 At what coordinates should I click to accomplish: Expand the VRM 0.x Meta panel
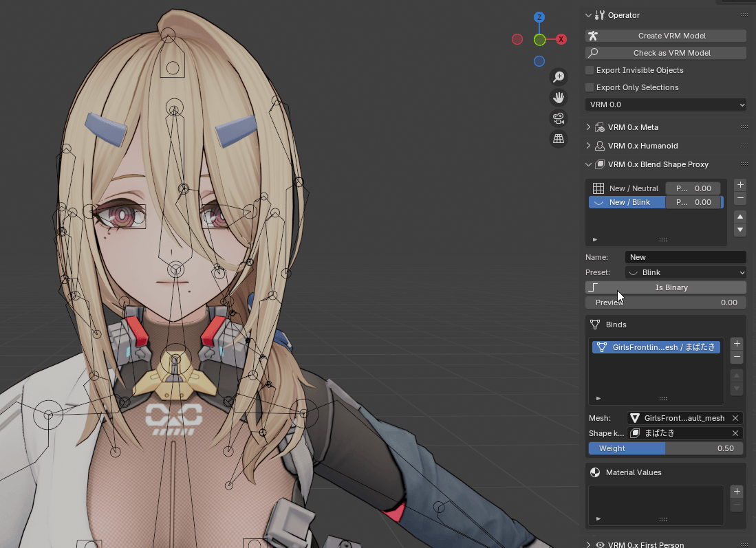(x=588, y=127)
